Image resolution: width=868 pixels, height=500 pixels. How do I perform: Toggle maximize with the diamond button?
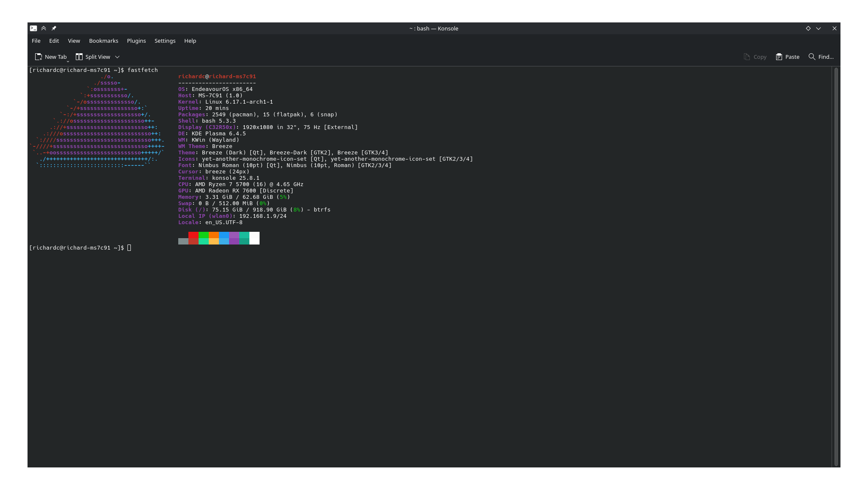tap(808, 28)
